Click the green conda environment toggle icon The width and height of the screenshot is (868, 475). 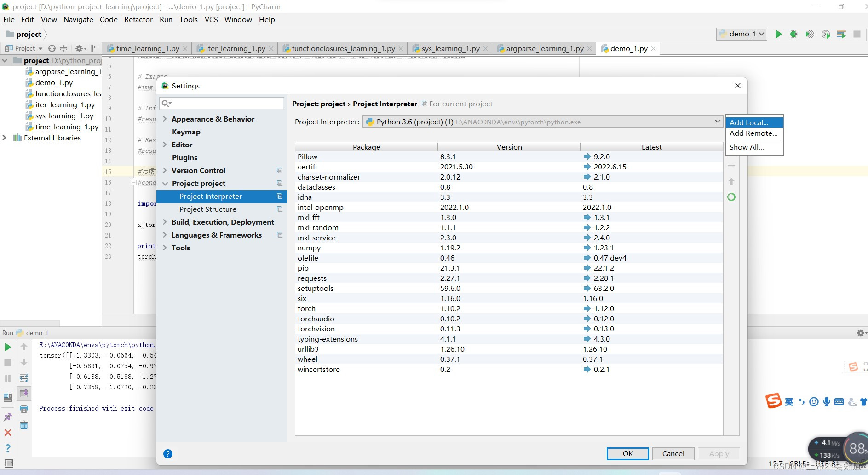click(x=731, y=197)
